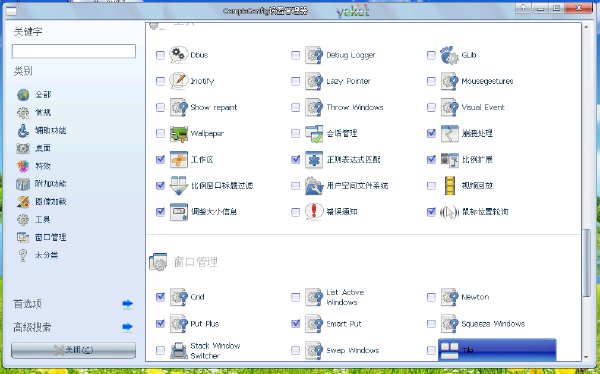Click the 调整大小信息 label
600x374 pixels.
214,211
